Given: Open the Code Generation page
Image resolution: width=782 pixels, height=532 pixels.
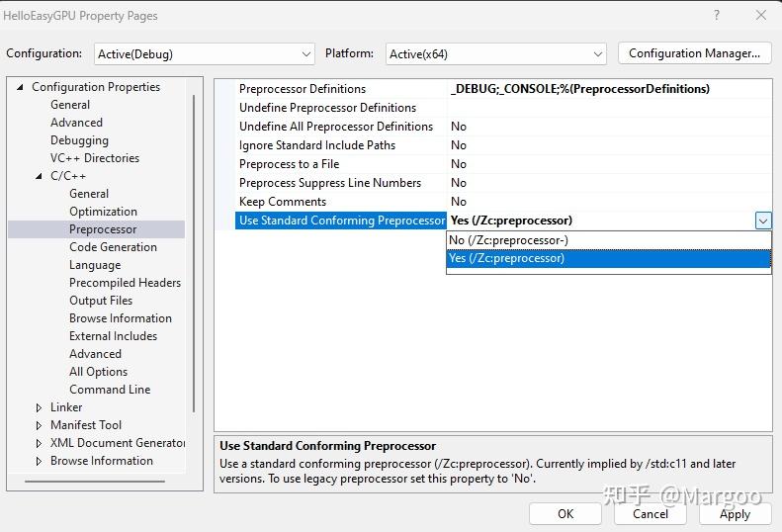Looking at the screenshot, I should pyautogui.click(x=114, y=247).
